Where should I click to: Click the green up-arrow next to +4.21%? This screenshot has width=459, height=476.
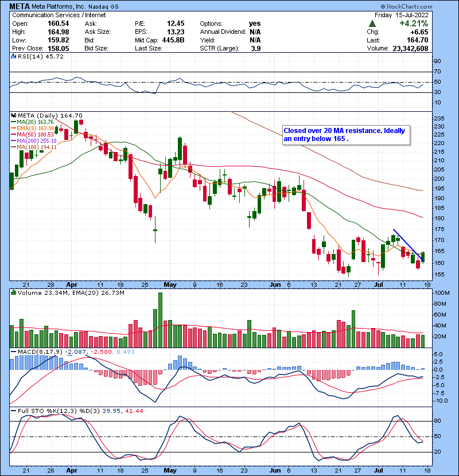tap(372, 24)
